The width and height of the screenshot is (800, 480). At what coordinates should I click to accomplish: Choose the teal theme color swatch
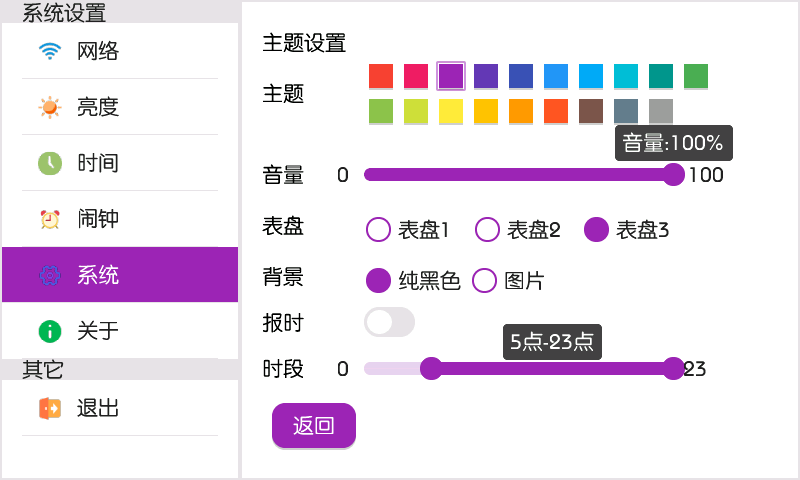[661, 77]
